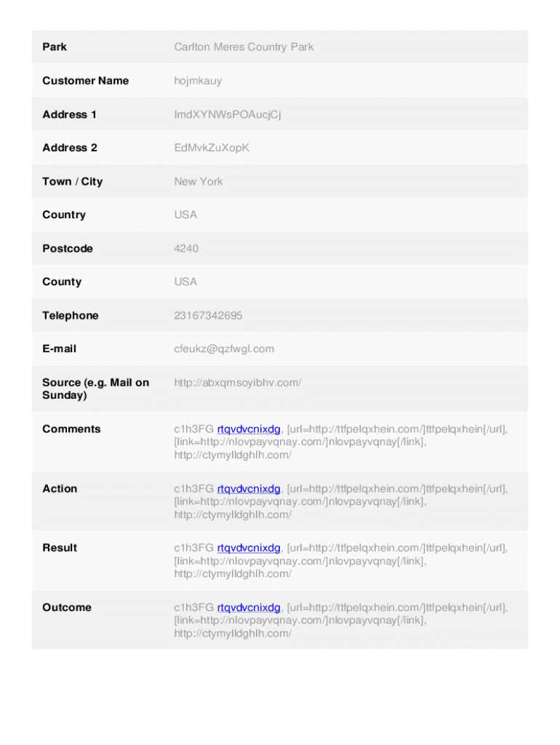Follow the rtqvdvcnixdg link in Result row
Screen dimensions: 560x745
point(249,548)
